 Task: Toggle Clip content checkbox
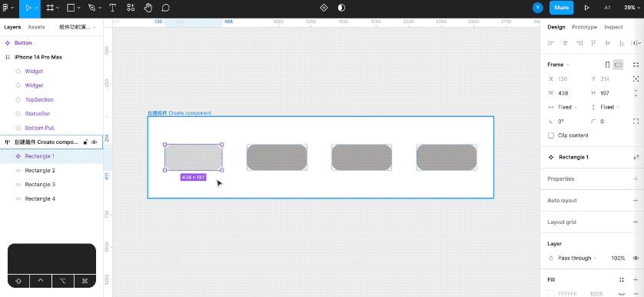(x=551, y=135)
